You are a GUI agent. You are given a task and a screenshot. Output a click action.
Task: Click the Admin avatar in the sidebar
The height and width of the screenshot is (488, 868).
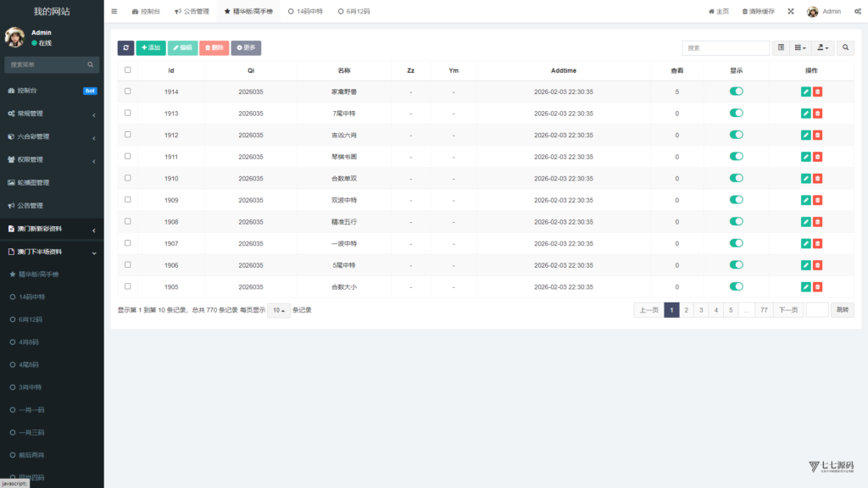15,37
